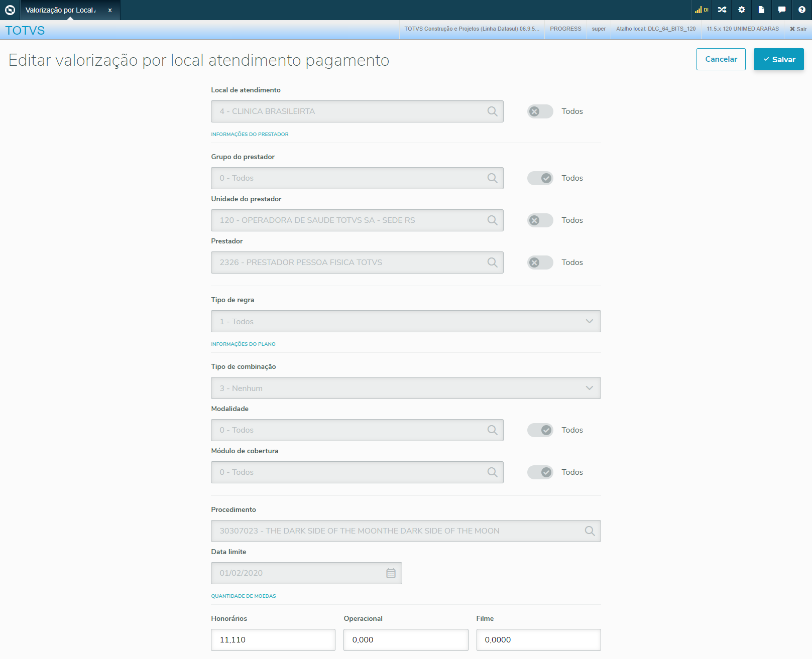Toggle Todos switch for Local de atendimento

tap(540, 111)
